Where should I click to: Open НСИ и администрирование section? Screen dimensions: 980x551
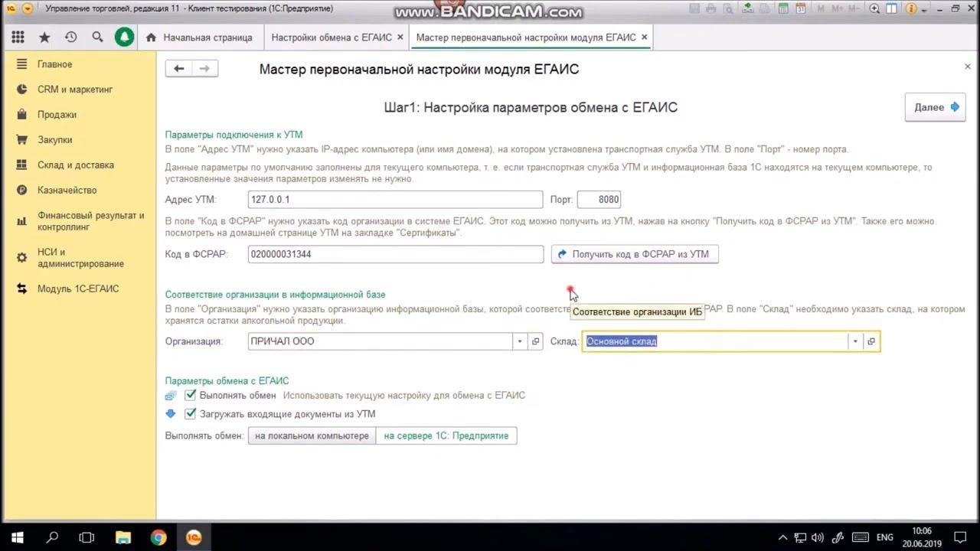pos(80,258)
